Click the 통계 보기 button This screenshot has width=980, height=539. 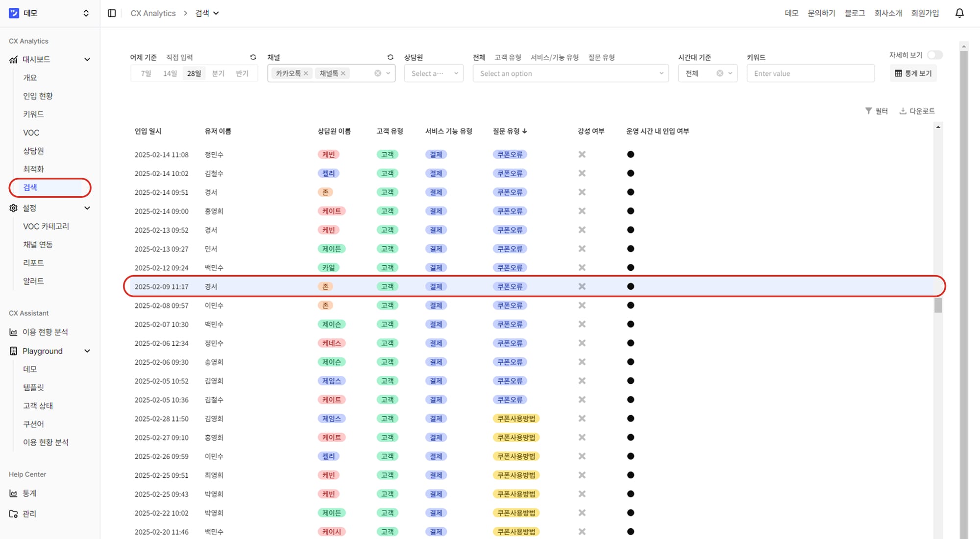913,73
